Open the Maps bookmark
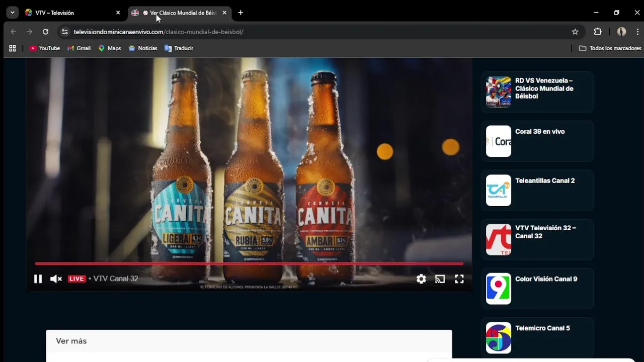 tap(110, 48)
